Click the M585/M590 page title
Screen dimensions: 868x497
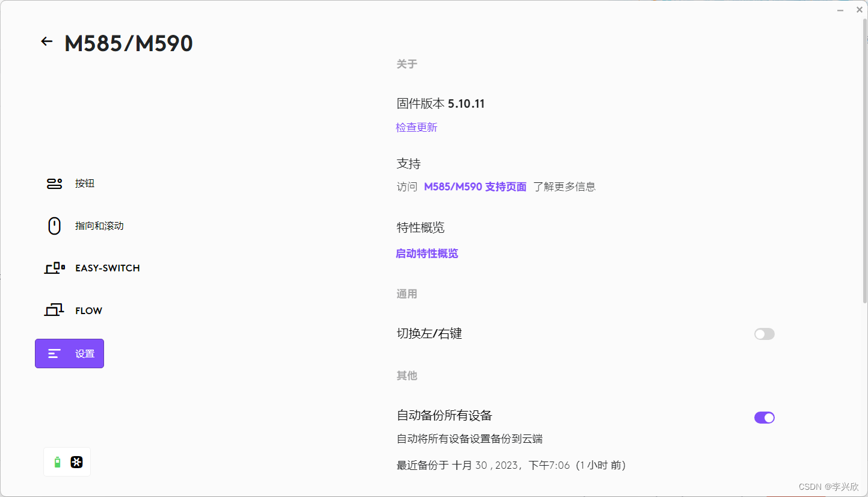pyautogui.click(x=129, y=43)
